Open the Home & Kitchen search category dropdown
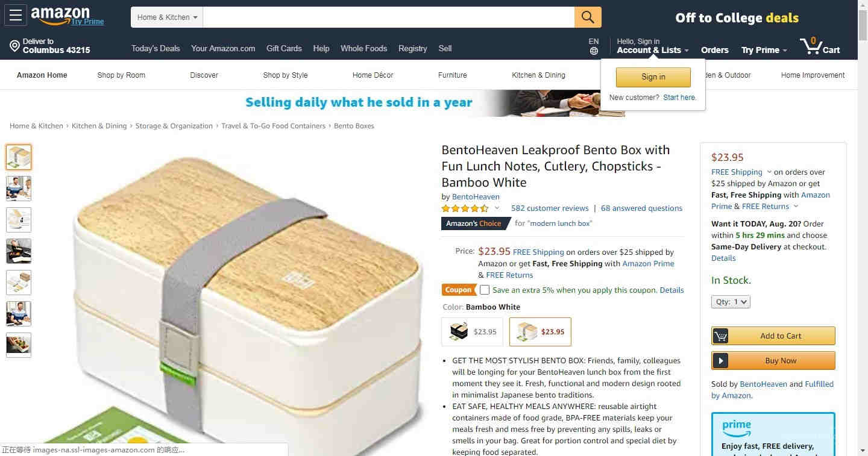The height and width of the screenshot is (456, 868). [x=167, y=17]
